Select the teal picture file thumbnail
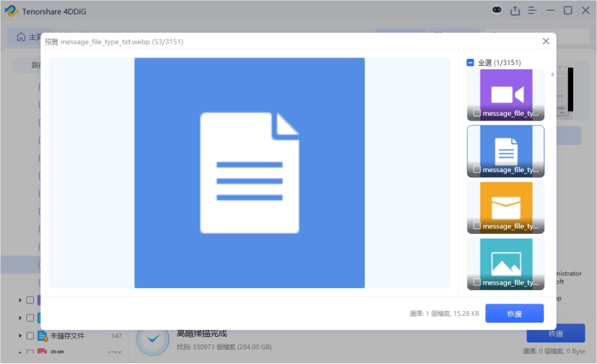The image size is (597, 364). pyautogui.click(x=506, y=264)
